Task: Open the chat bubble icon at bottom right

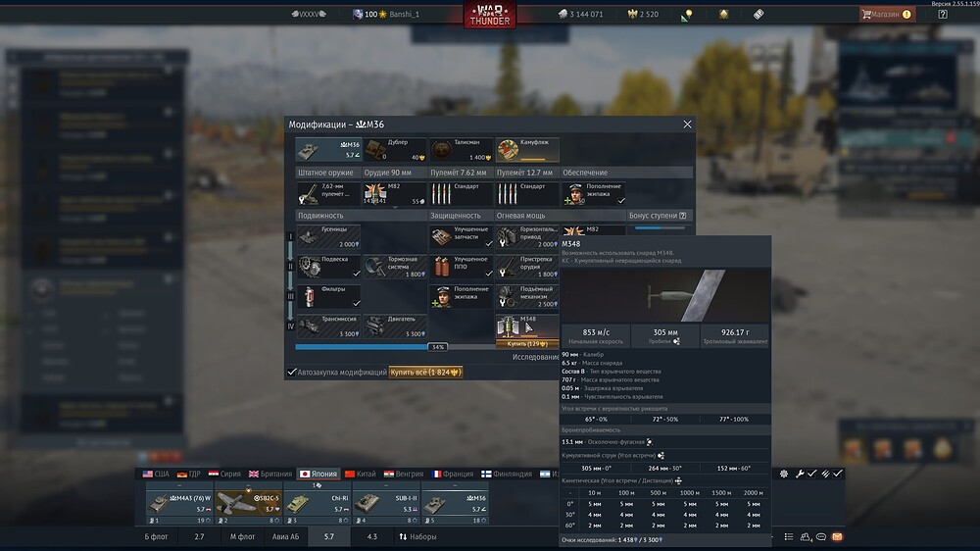Action: pyautogui.click(x=821, y=536)
